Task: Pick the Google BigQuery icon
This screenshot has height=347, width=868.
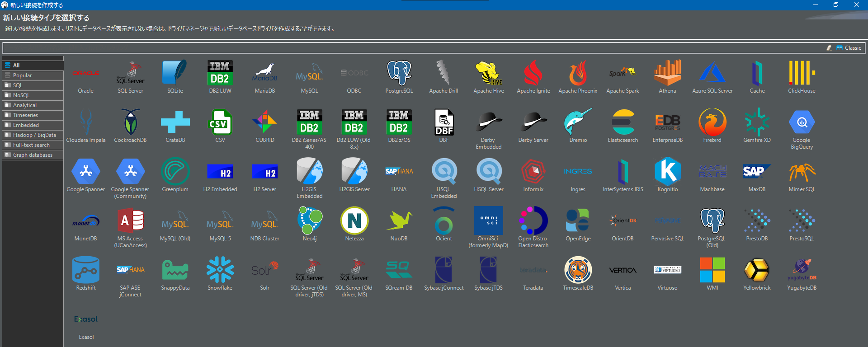Action: [802, 122]
